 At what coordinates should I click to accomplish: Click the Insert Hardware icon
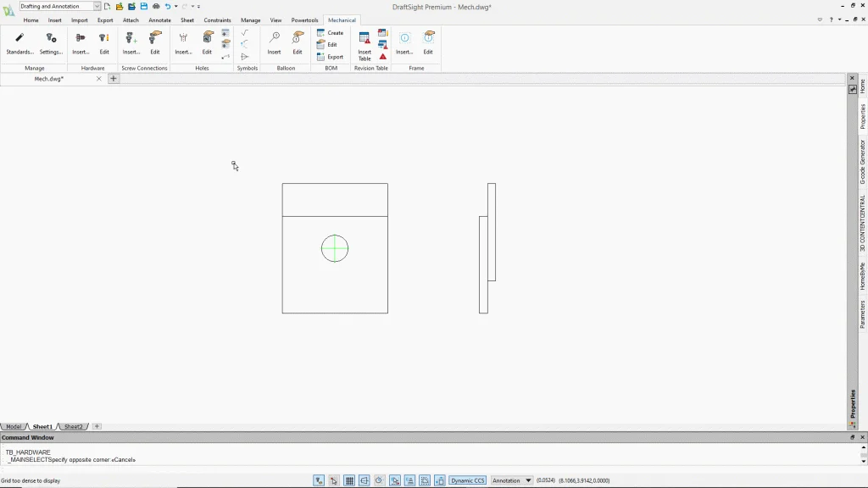click(81, 42)
